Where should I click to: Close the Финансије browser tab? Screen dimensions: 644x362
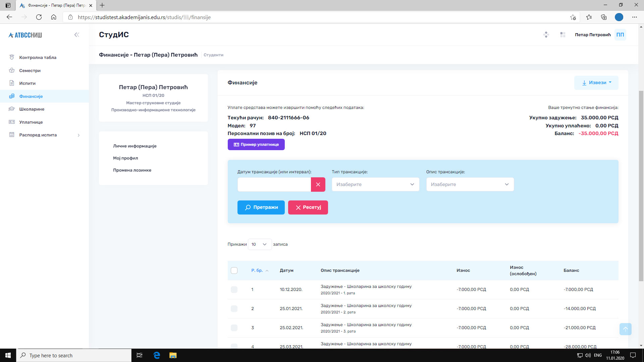pyautogui.click(x=91, y=5)
